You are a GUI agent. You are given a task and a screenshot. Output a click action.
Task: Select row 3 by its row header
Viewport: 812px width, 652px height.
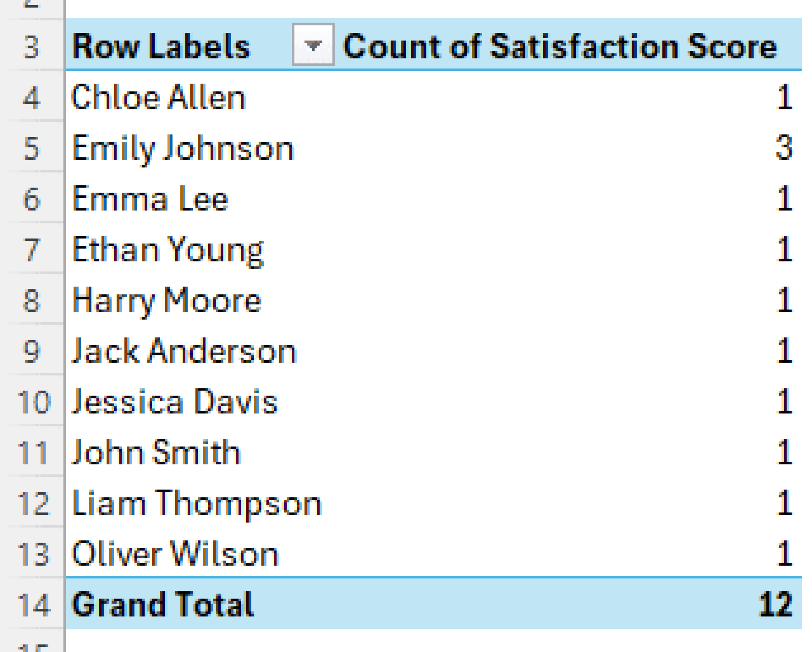32,47
